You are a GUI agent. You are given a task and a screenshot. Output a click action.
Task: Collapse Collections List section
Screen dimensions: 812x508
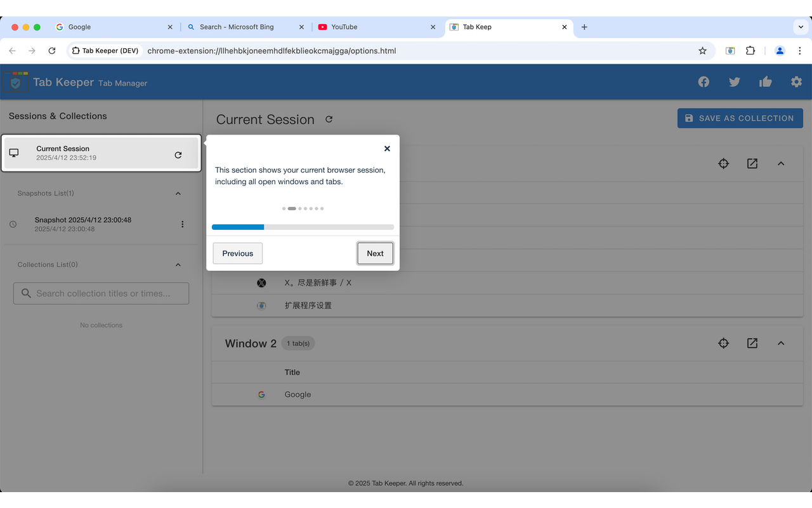[x=178, y=265]
